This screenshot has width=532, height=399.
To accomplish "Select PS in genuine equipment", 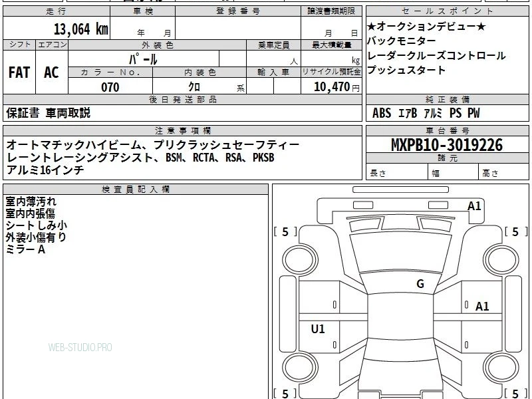I will [x=456, y=113].
